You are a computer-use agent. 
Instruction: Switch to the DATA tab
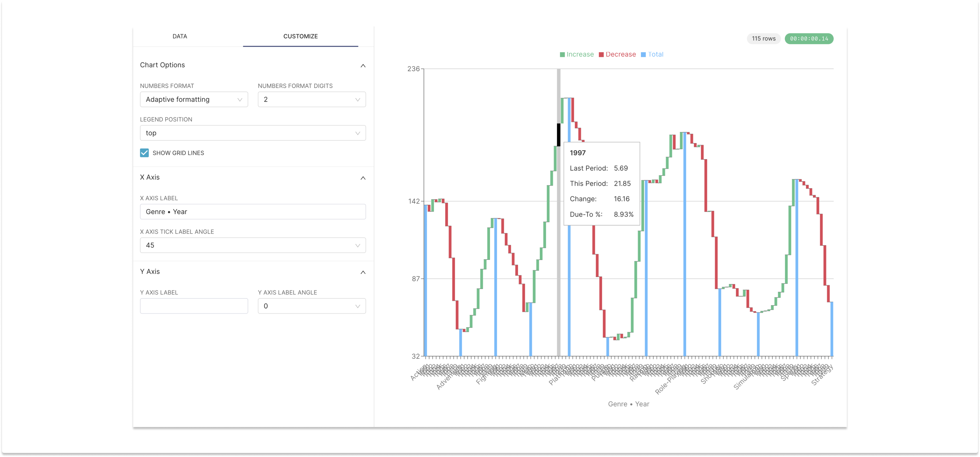[180, 36]
